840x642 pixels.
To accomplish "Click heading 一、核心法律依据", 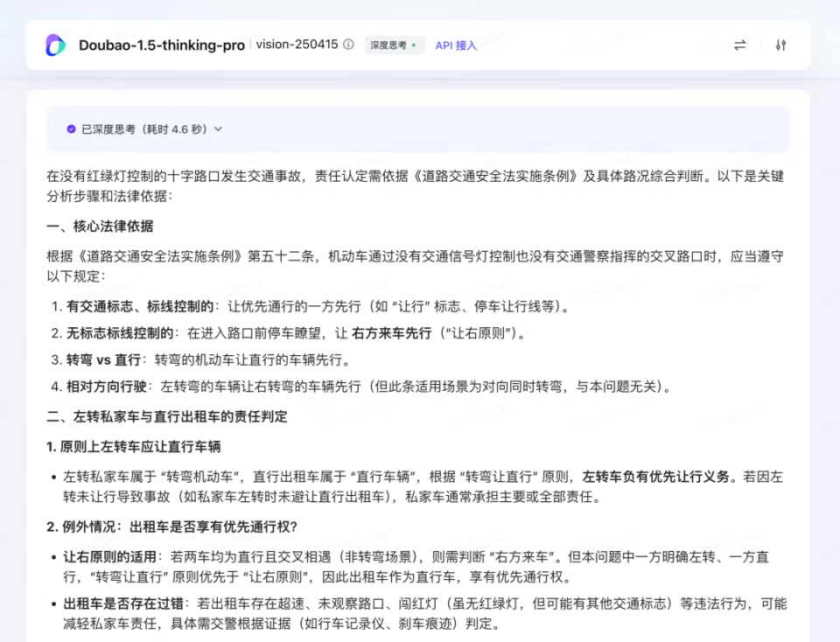I will tap(100, 227).
